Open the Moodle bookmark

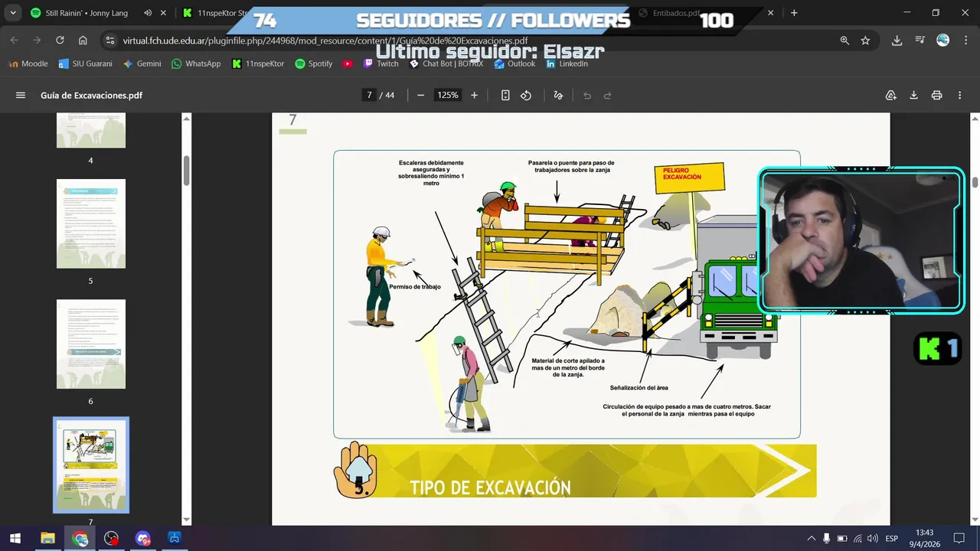coord(28,64)
